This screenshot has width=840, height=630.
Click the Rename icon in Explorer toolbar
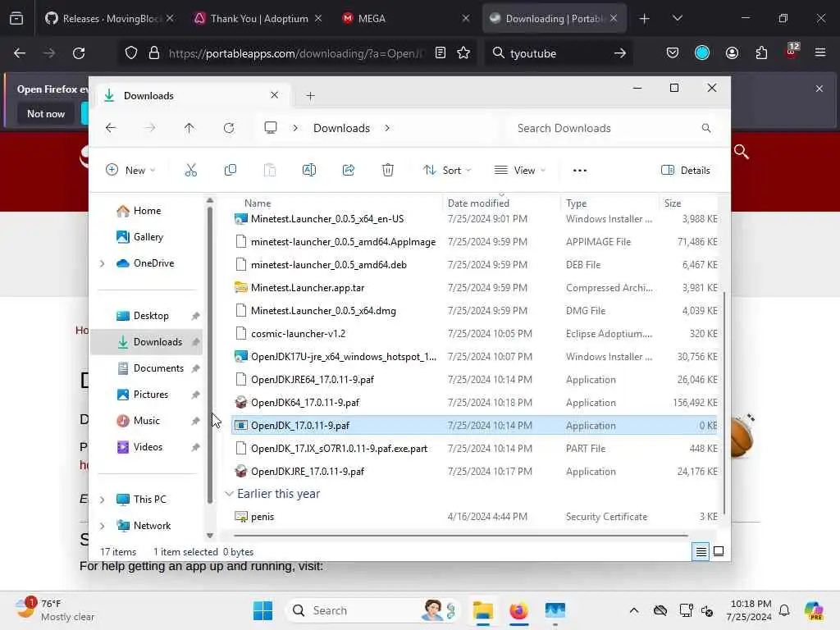(x=309, y=171)
